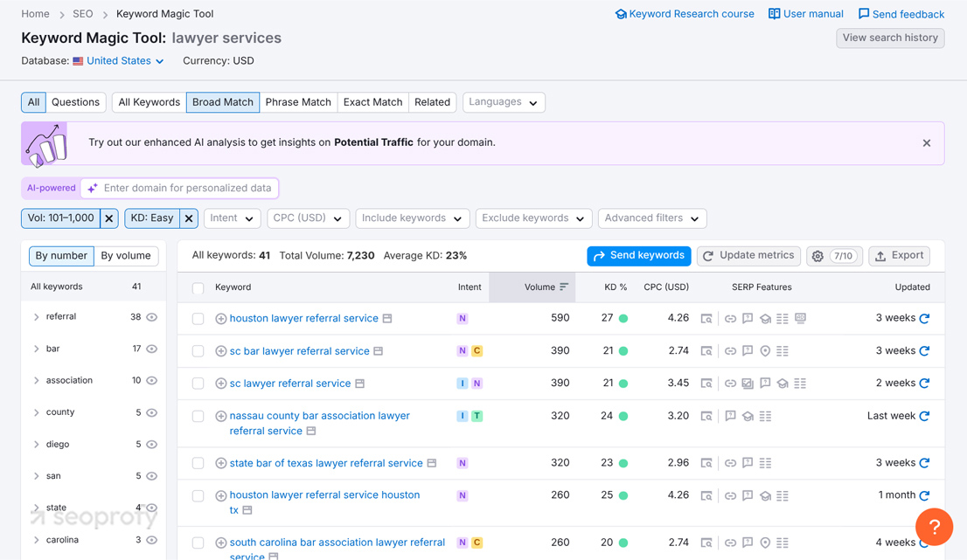Toggle eye icon for referral group
The height and width of the screenshot is (560, 967).
tap(152, 316)
